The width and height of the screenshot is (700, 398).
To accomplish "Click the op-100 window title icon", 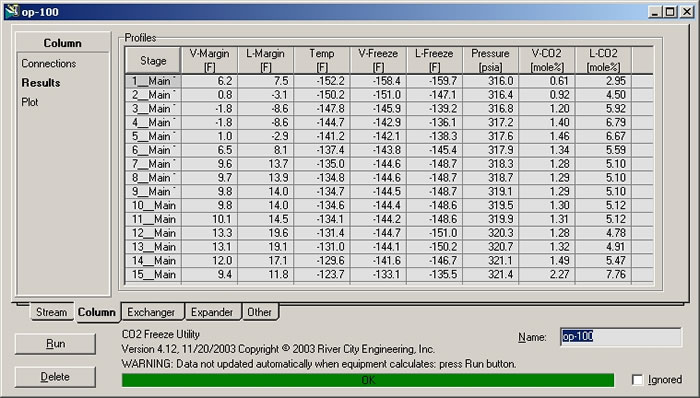I will (x=12, y=11).
